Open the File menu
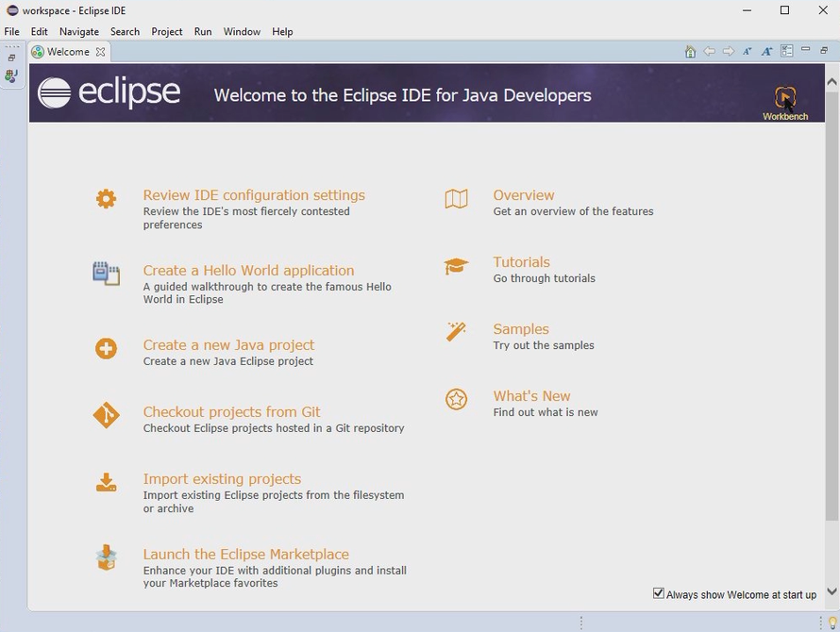 click(x=11, y=32)
